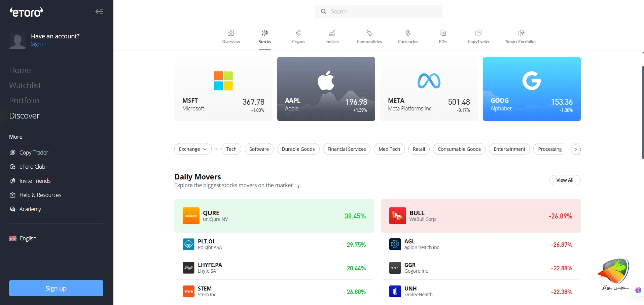This screenshot has width=644, height=305.
Task: Open the Currencies dollar icon
Action: tap(408, 33)
